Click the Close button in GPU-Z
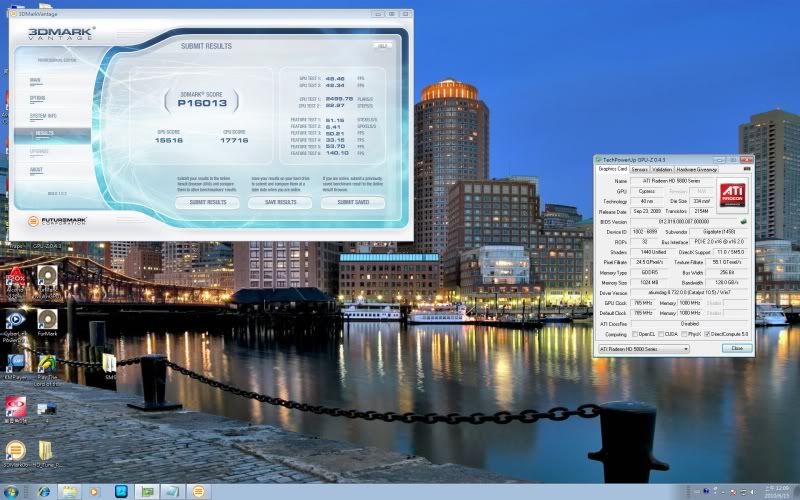Screen dimensions: 800x500 tap(737, 348)
